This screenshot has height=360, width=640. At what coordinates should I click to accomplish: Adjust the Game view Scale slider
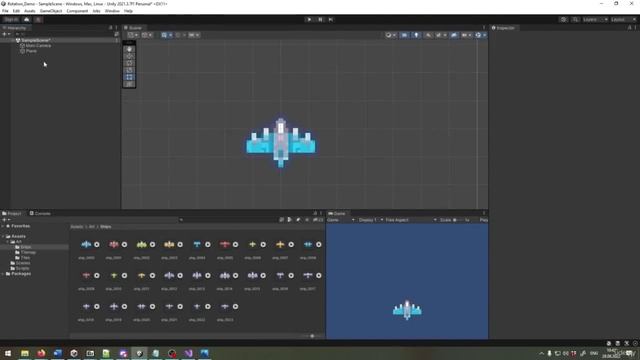pyautogui.click(x=458, y=220)
